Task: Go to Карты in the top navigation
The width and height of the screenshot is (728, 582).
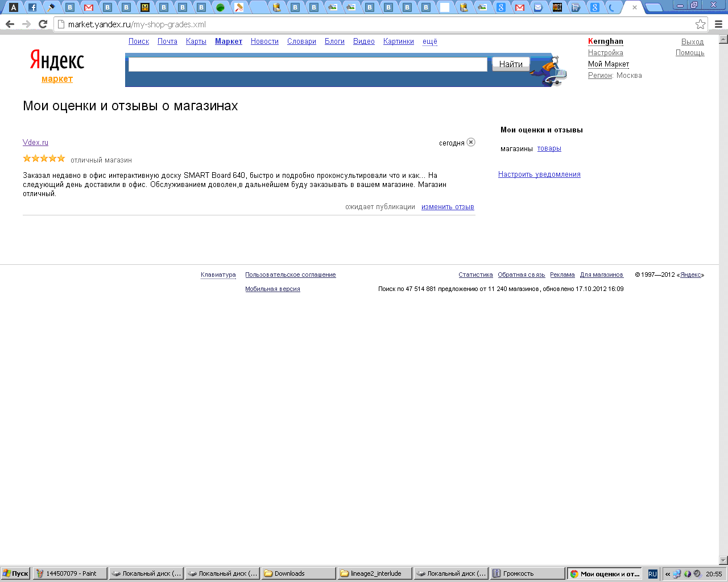Action: (x=196, y=41)
